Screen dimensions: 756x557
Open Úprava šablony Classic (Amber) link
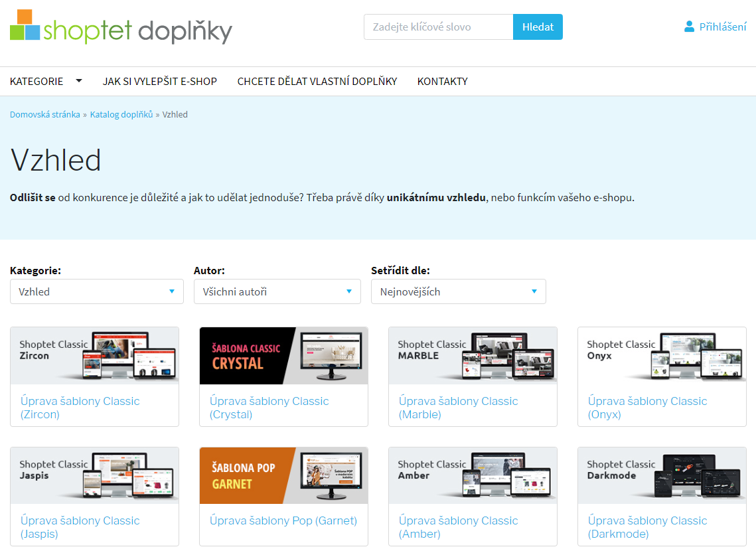(x=458, y=527)
